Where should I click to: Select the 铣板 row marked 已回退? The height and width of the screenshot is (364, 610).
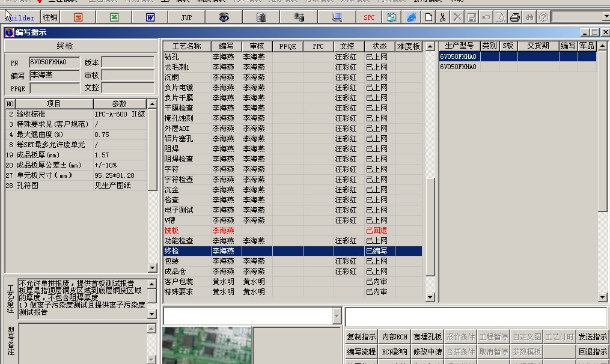pyautogui.click(x=293, y=231)
